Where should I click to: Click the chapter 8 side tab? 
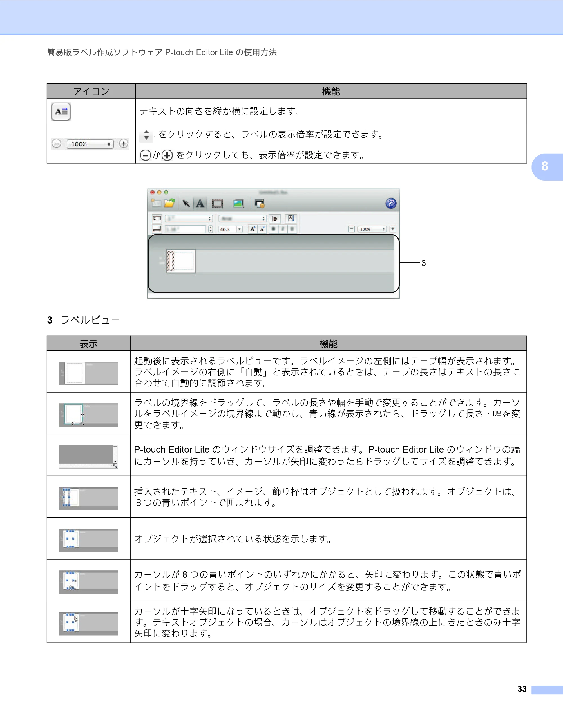[x=547, y=167]
